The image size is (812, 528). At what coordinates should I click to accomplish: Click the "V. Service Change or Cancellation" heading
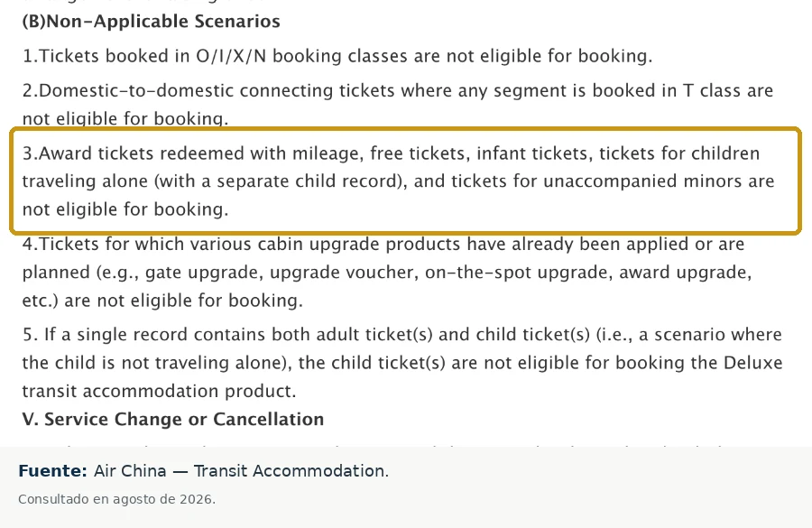tap(173, 419)
